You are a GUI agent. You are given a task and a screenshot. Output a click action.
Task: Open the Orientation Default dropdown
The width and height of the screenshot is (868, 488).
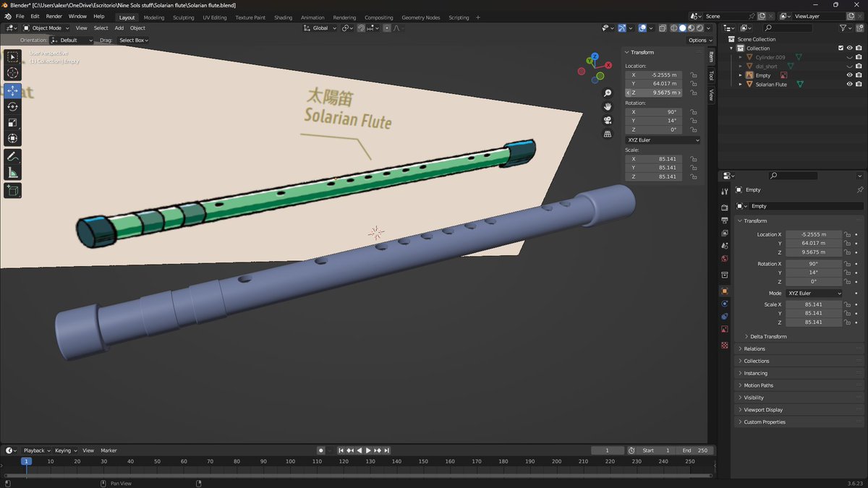(x=72, y=40)
